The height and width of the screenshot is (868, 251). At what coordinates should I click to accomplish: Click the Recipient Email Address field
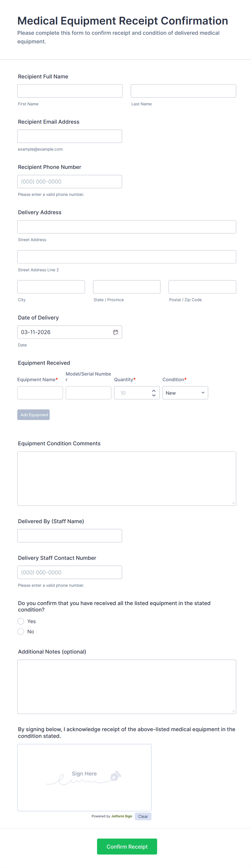tap(70, 136)
